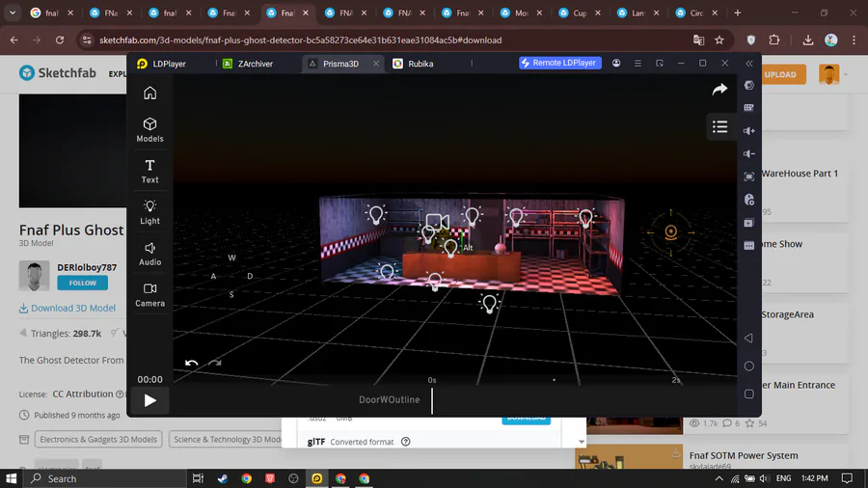Click the share/export arrow icon
Screen dimensions: 868x488
pyautogui.click(x=719, y=89)
